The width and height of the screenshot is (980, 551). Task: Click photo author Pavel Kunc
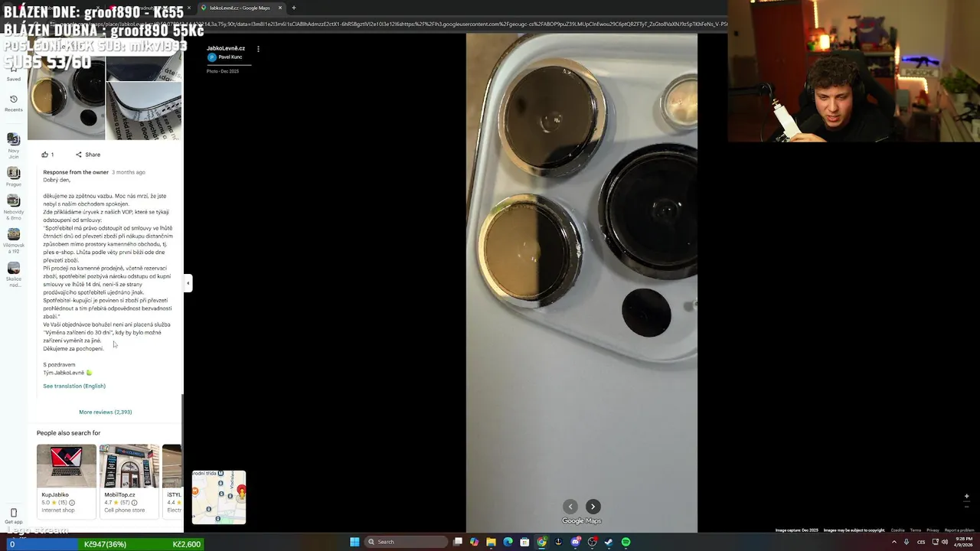225,57
